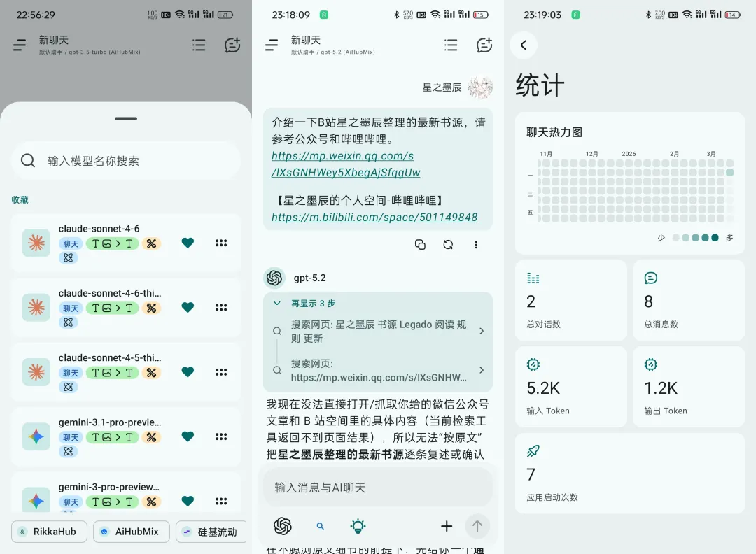Open 总消息数 card showing 8
Image resolution: width=756 pixels, height=554 pixels.
(x=689, y=300)
